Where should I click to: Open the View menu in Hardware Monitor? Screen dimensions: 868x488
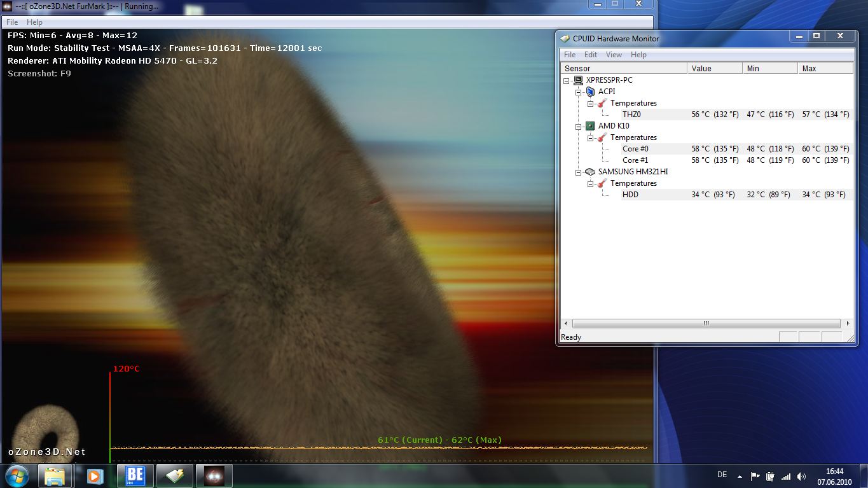tap(614, 55)
